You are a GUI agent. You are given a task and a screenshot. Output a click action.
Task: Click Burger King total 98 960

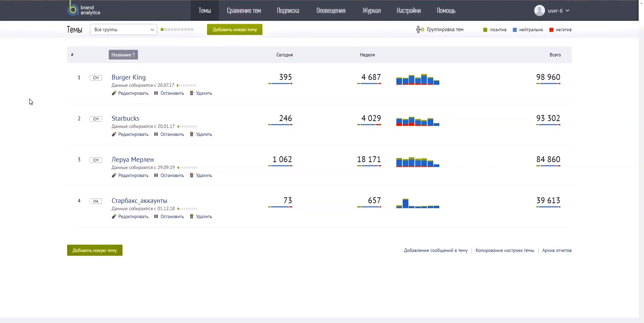[x=548, y=77]
